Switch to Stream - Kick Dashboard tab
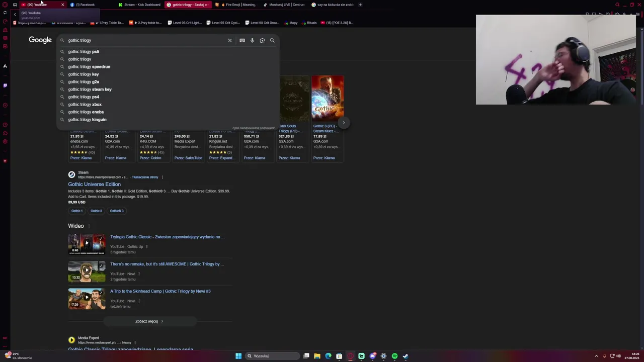This screenshot has width=644, height=362. click(x=139, y=5)
